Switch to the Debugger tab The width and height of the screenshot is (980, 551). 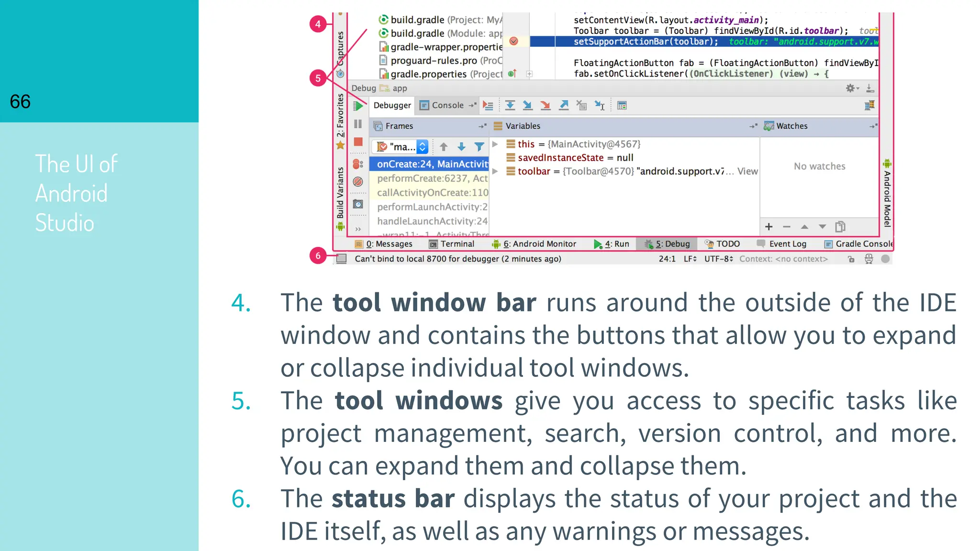point(392,106)
